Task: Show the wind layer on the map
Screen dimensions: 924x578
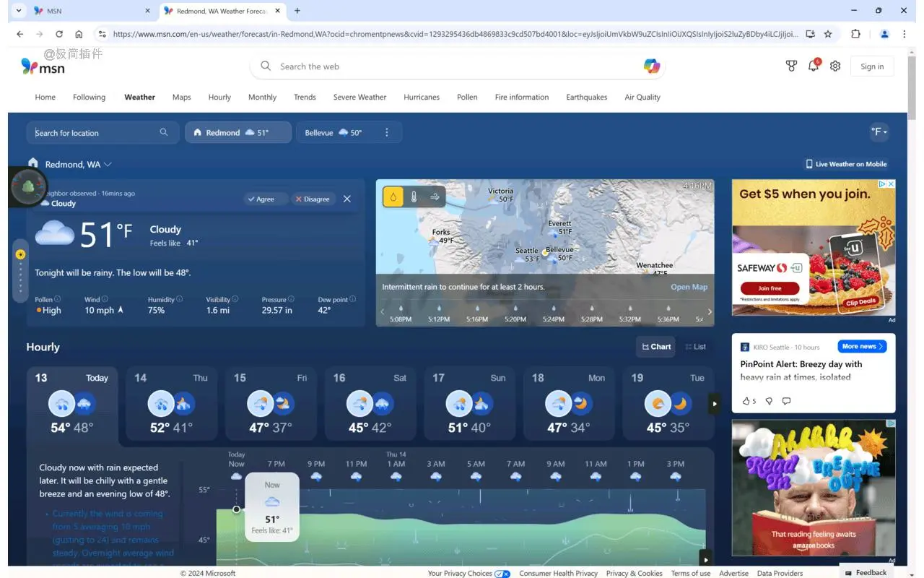Action: click(x=435, y=196)
